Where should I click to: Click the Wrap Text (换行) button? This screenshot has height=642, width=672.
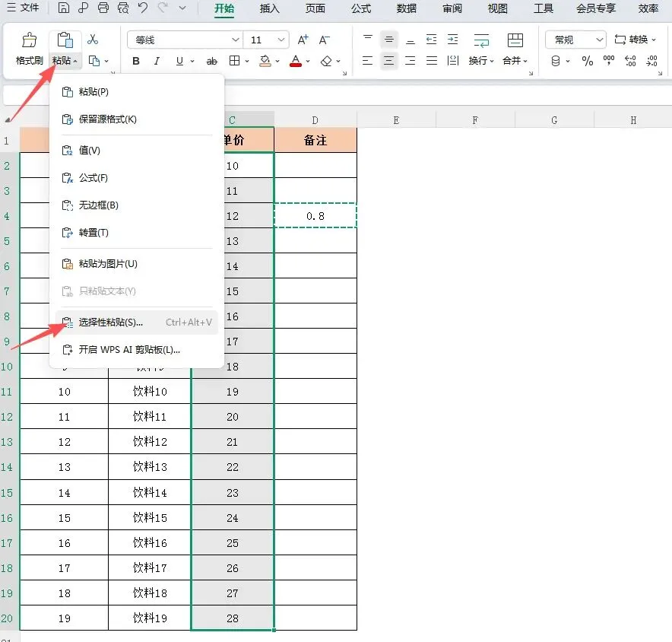click(481, 49)
